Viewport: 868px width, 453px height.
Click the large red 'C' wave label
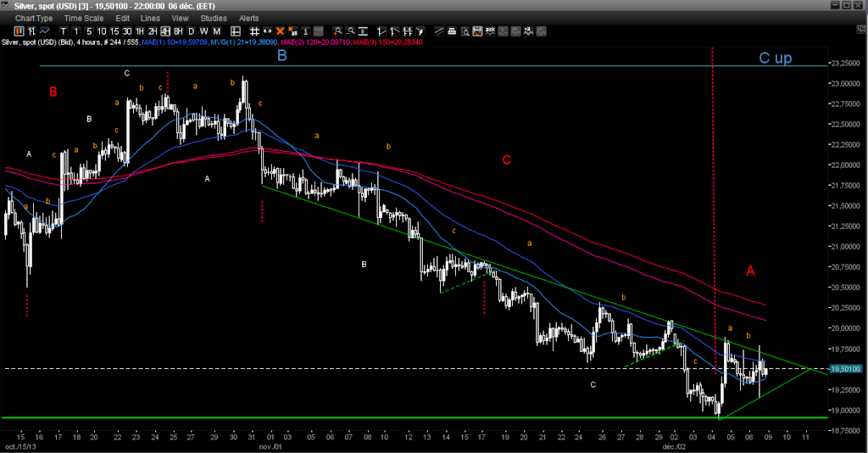[507, 160]
